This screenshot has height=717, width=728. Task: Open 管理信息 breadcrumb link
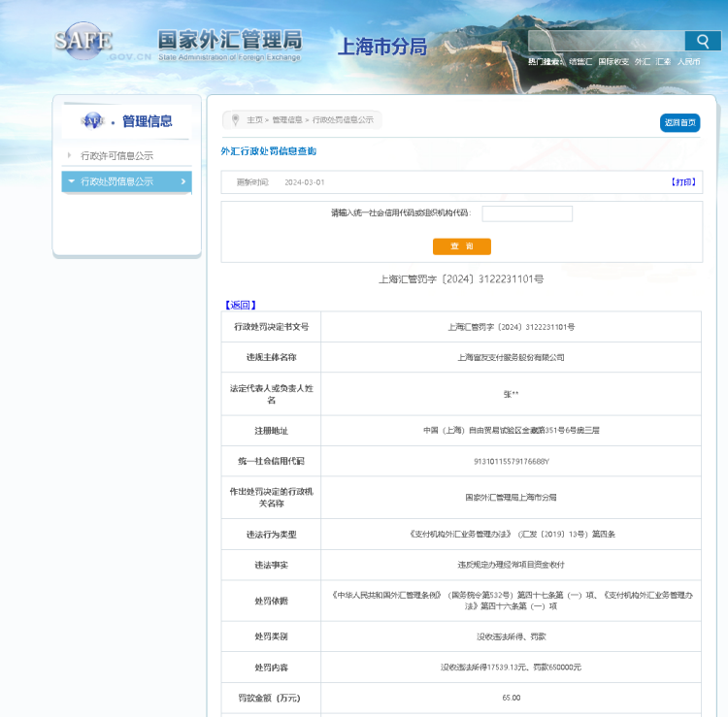287,120
